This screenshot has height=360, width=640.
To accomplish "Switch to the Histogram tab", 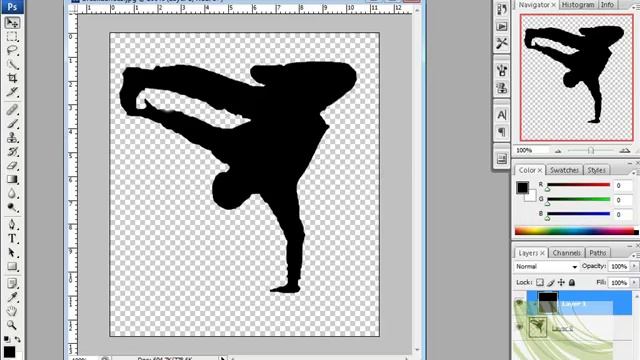I will coord(578,4).
